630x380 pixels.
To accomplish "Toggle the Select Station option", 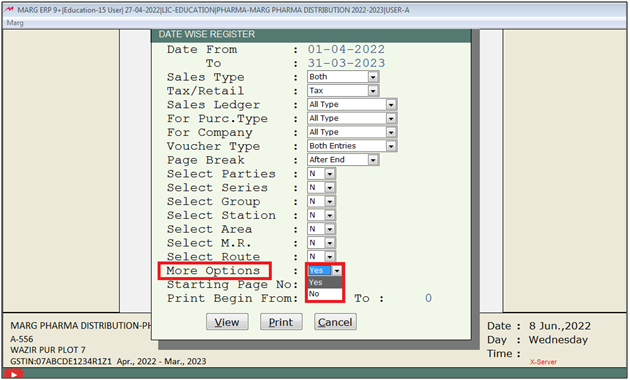I will pyautogui.click(x=321, y=215).
